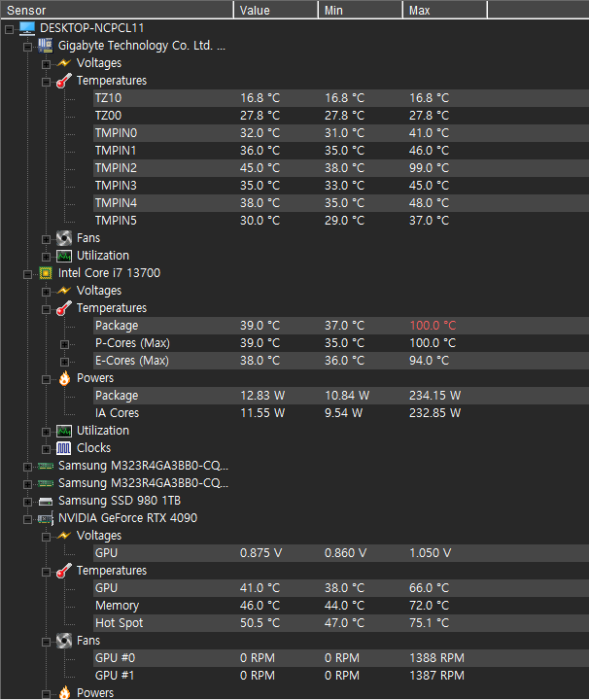Click the motherboard Utilization graph icon
589x700 pixels.
click(64, 256)
